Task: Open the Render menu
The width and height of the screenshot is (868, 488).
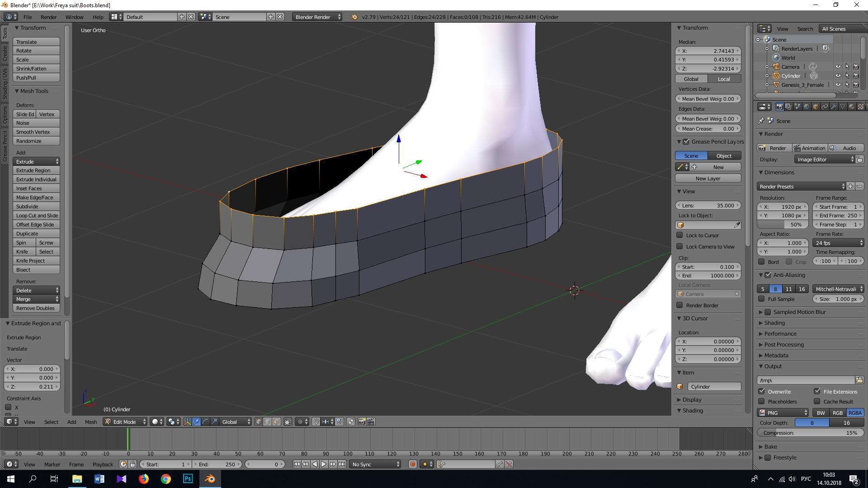Action: [x=48, y=17]
